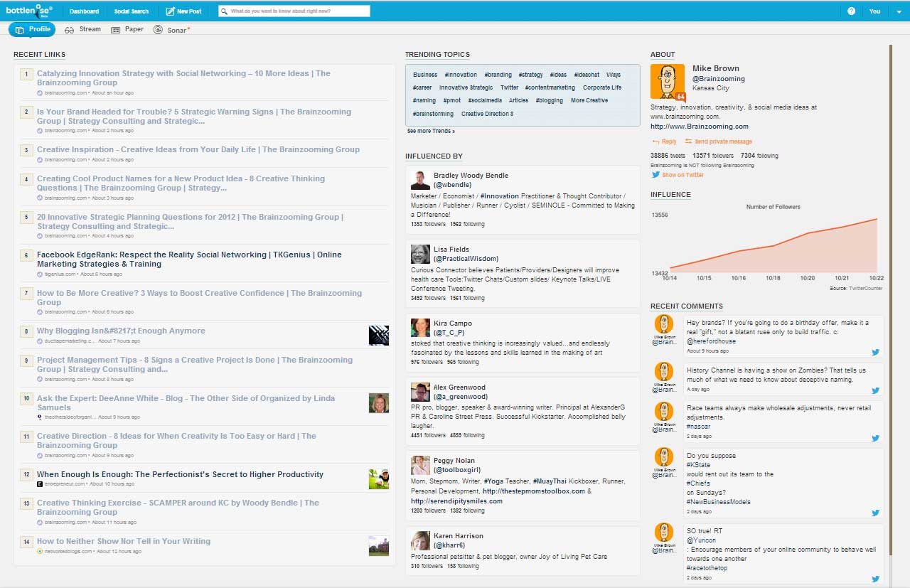Open Social Search in top bar
910x588 pixels.
[132, 11]
